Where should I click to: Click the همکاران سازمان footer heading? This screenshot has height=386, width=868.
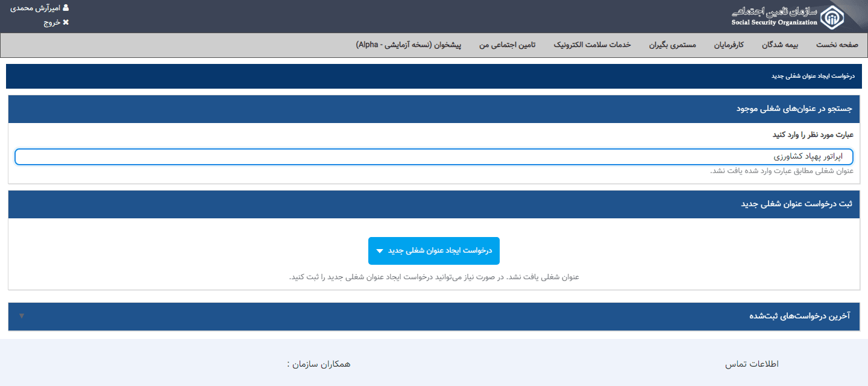[319, 364]
